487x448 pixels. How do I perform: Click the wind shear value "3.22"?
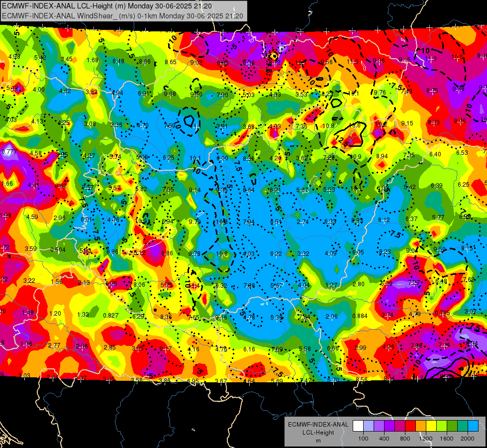pos(29,280)
